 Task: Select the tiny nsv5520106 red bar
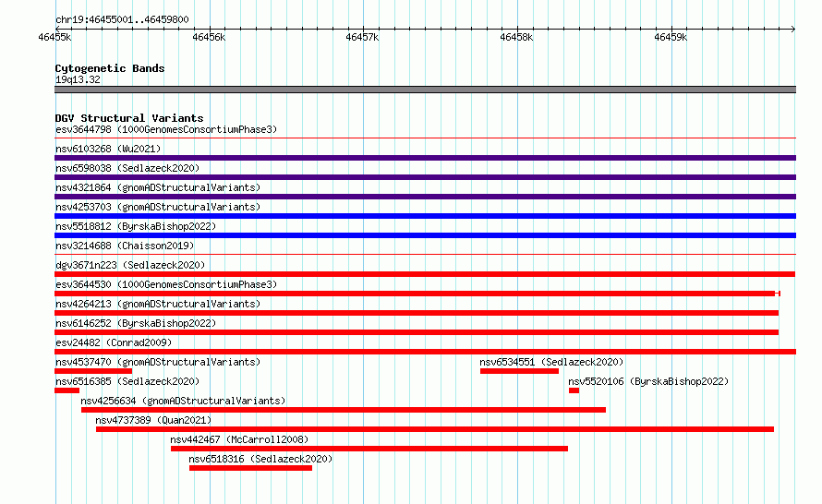pos(574,390)
